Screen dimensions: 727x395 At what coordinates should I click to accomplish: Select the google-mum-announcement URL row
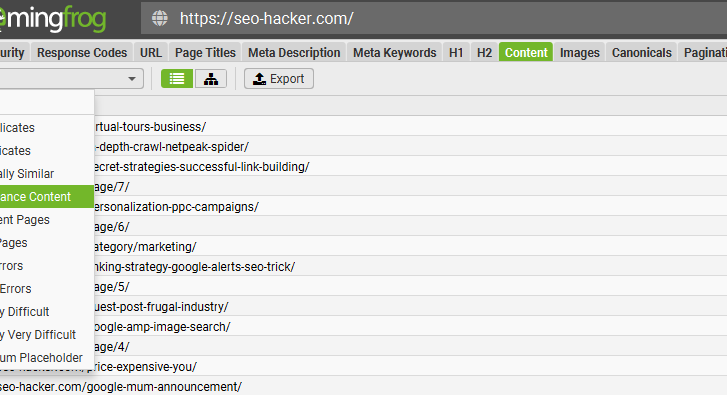[364, 387]
